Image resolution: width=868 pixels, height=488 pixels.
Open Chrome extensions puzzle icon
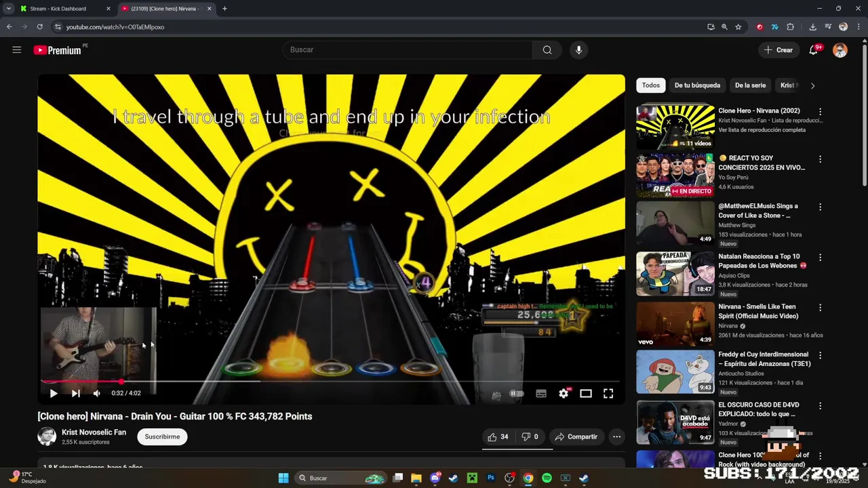[x=790, y=27]
